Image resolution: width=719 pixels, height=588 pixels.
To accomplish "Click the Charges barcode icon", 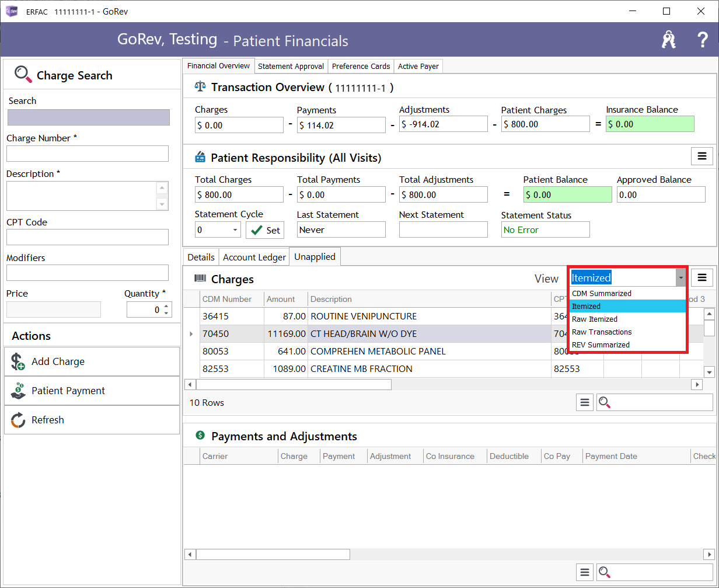I will [200, 279].
